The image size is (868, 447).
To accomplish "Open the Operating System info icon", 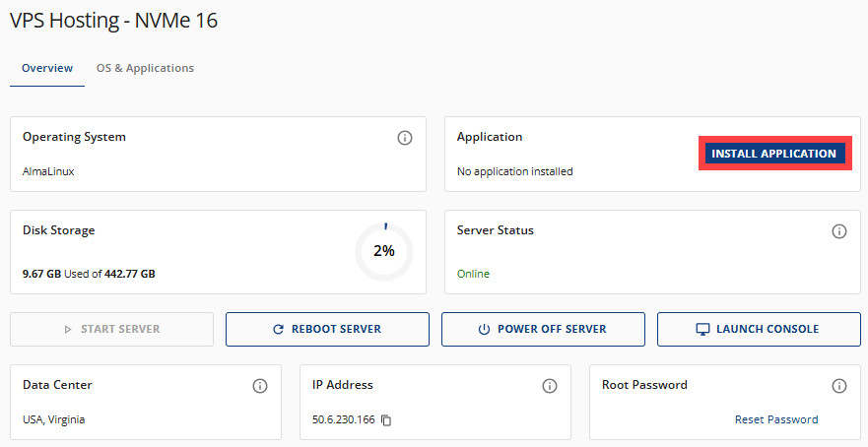I will (405, 138).
